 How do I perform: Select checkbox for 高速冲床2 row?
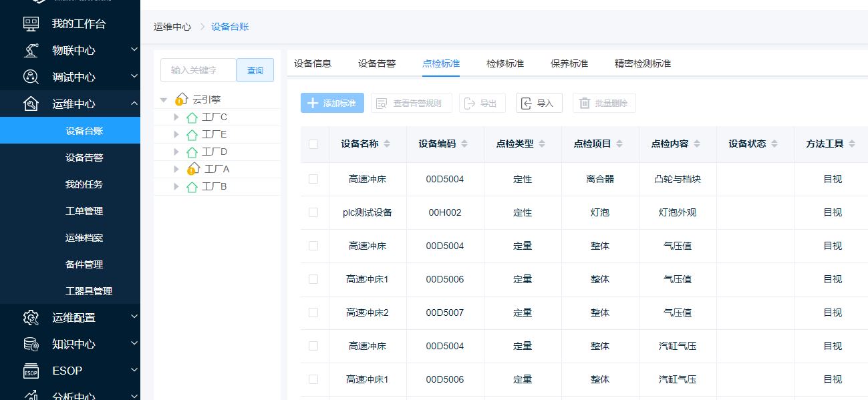[313, 313]
